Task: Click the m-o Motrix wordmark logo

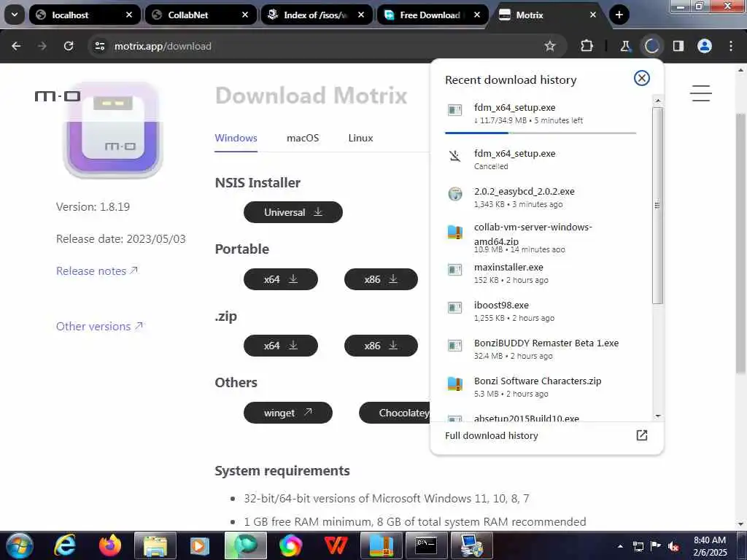Action: pos(57,96)
